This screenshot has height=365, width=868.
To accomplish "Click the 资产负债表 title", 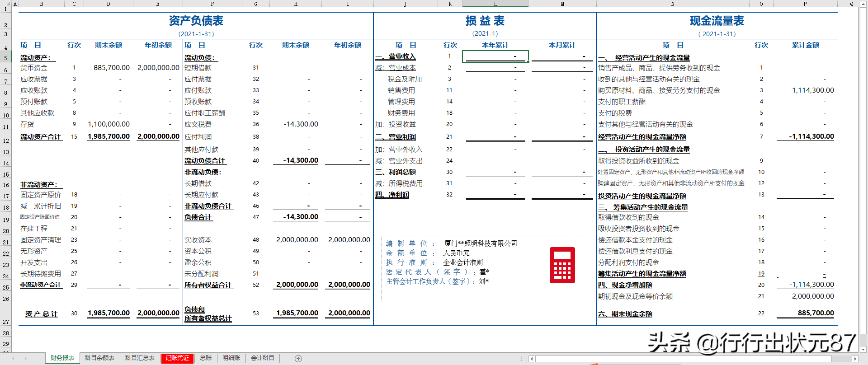I will 196,21.
